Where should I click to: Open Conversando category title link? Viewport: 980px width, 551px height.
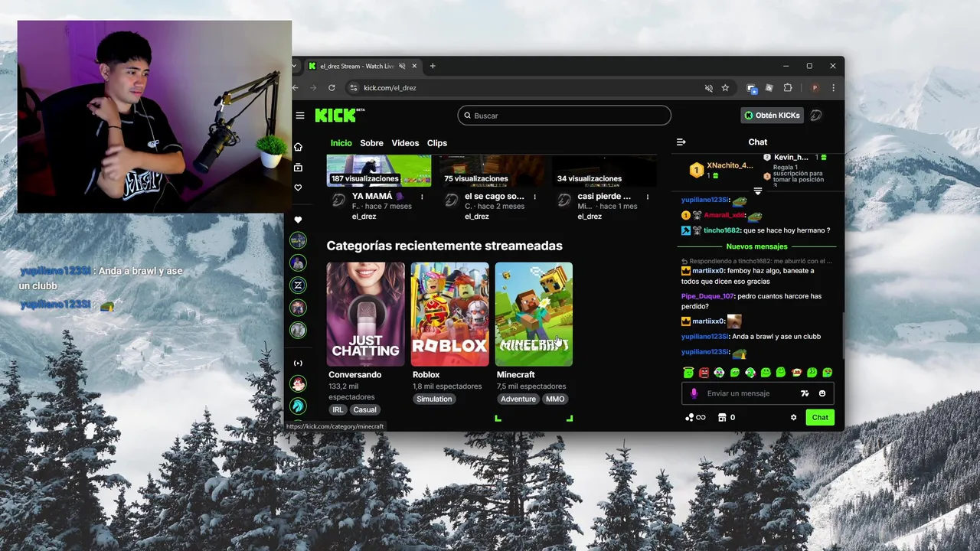(x=354, y=375)
